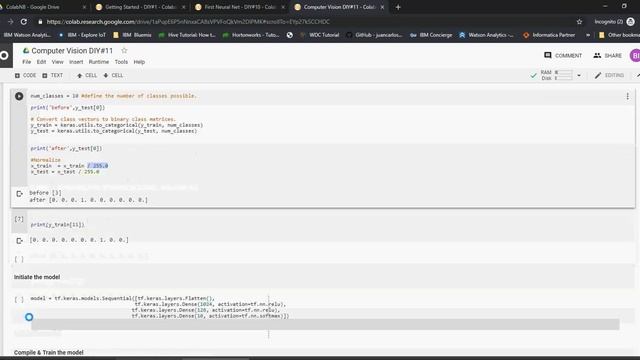The height and width of the screenshot is (360, 640).
Task: Click the empty cell bracket under the output
Action: tap(19, 259)
